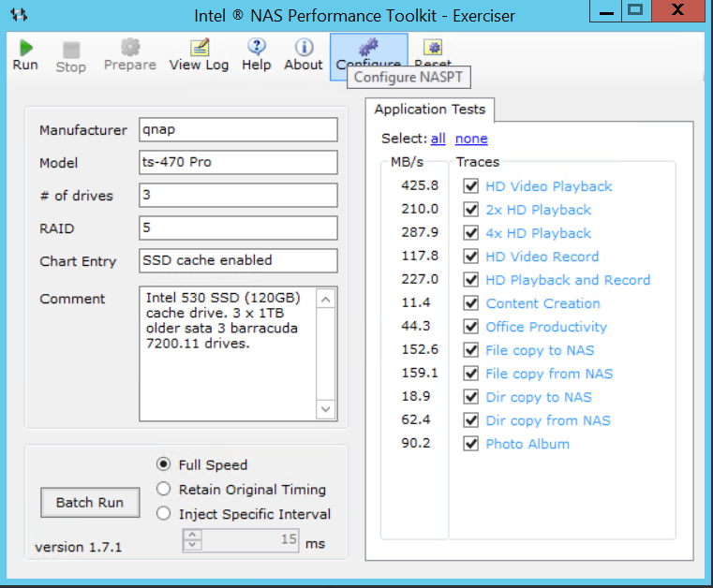This screenshot has height=588, width=713.
Task: Open the HD Playback and Record link
Action: pos(568,280)
